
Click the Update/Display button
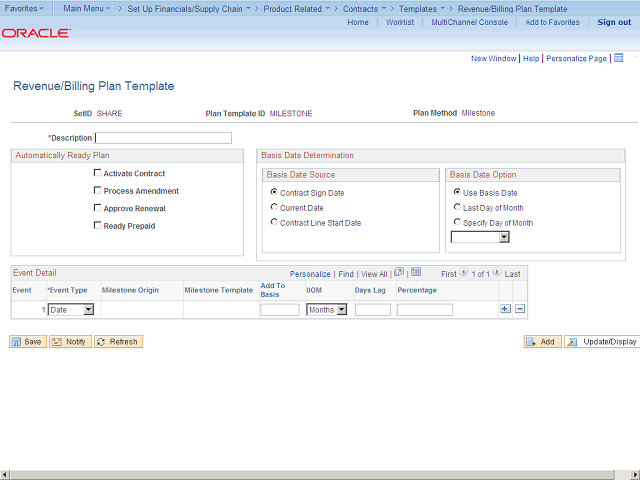click(602, 342)
